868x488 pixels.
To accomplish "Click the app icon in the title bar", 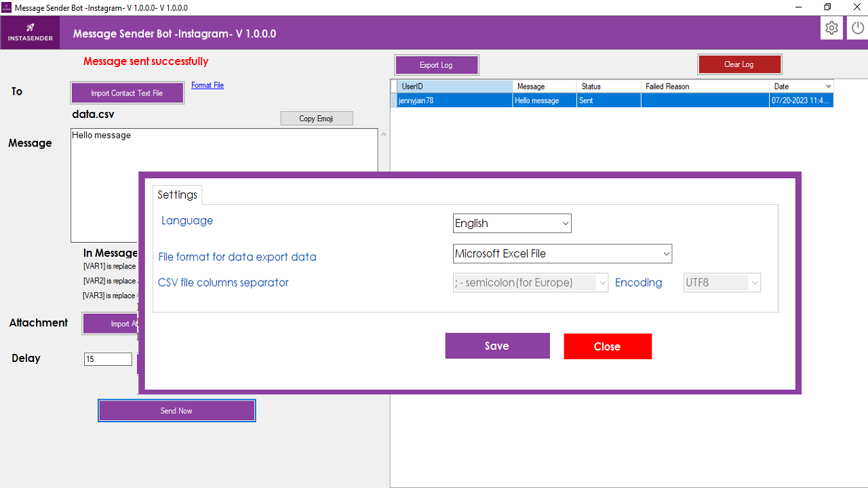I will [6, 7].
